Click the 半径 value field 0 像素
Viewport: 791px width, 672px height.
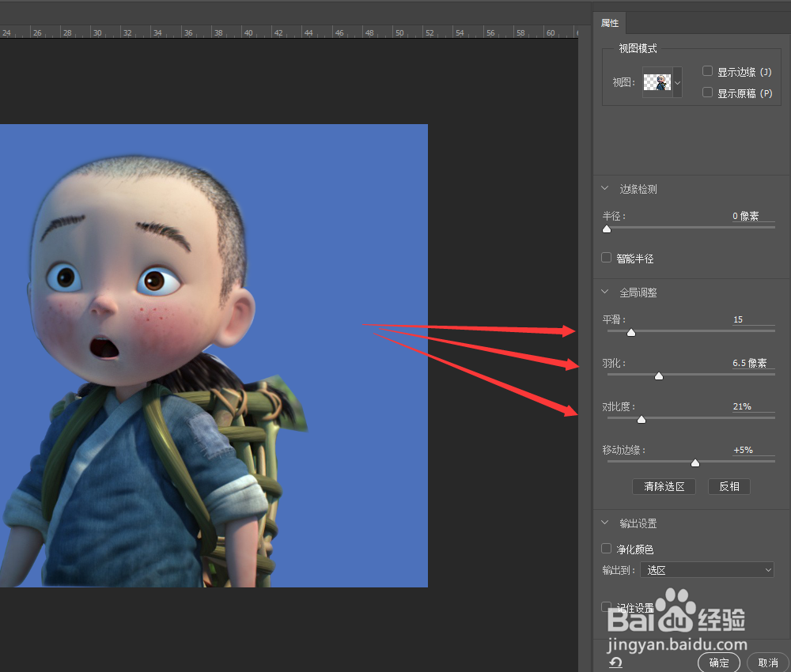click(753, 217)
